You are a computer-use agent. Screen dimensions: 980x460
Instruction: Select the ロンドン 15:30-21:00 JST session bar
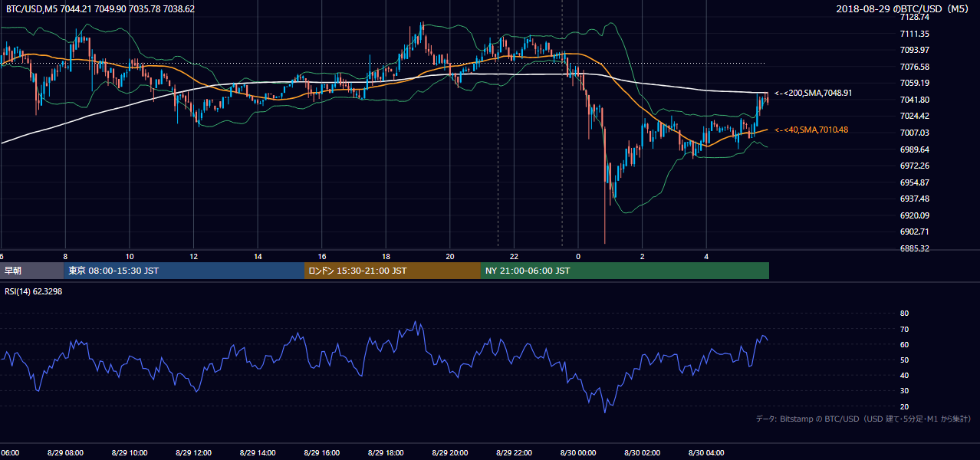pos(393,271)
